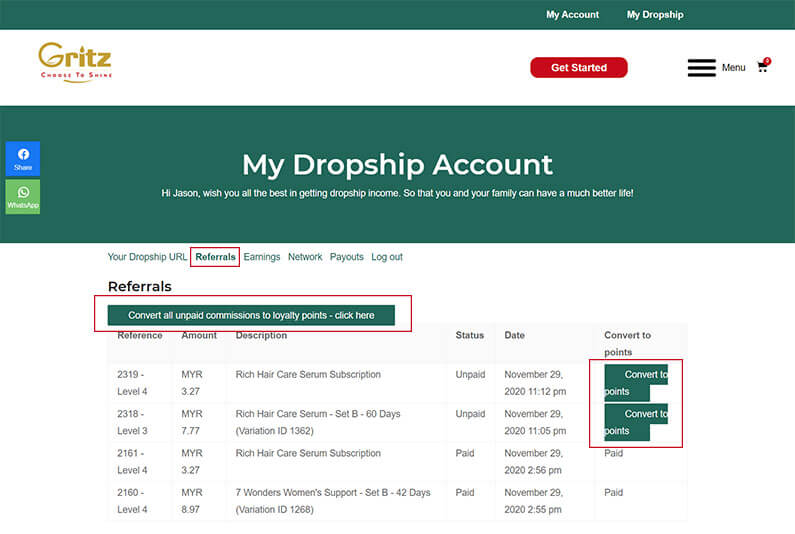The width and height of the screenshot is (795, 534).
Task: Click the 'Convert to points' column header
Action: pos(627,343)
